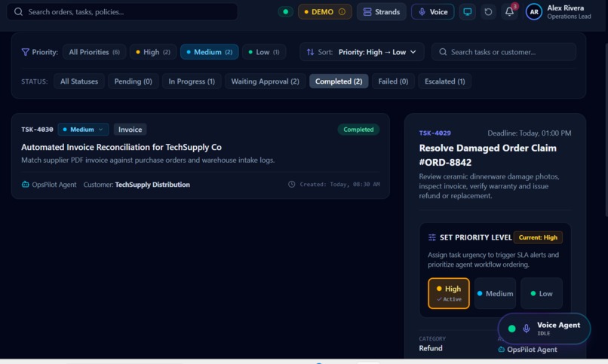Image resolution: width=608 pixels, height=364 pixels.
Task: Click the OpsPilot Agent robot icon on TSK-4030
Action: click(25, 185)
